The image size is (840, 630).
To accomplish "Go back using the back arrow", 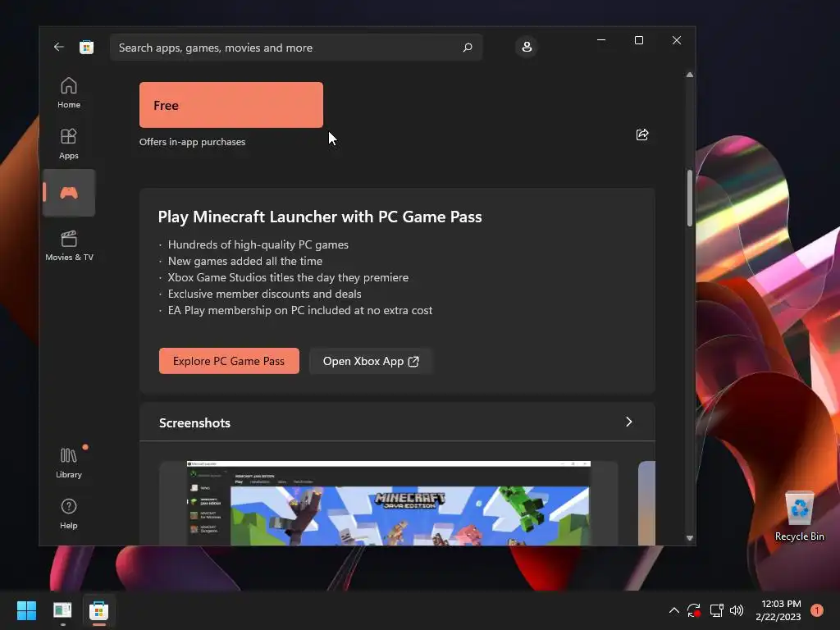I will click(x=59, y=47).
